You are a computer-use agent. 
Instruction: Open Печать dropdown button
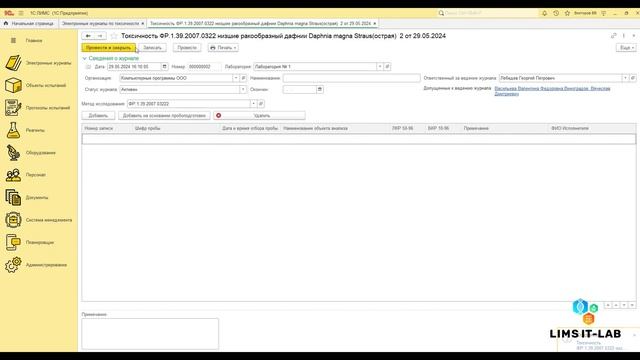pyautogui.click(x=223, y=48)
